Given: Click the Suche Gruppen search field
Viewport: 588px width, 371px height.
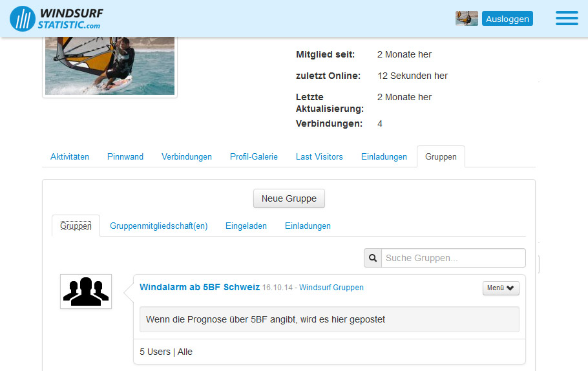Looking at the screenshot, I should tap(453, 258).
